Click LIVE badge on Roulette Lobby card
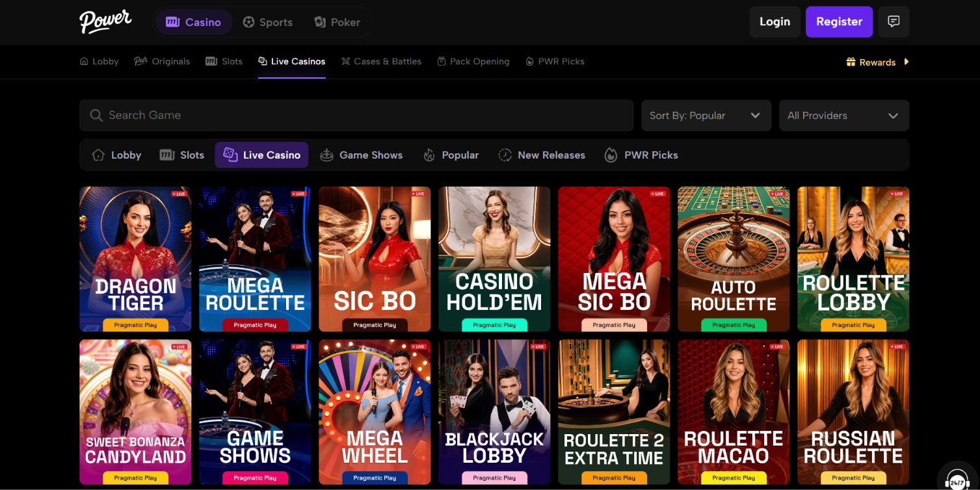980x490 pixels. click(897, 194)
